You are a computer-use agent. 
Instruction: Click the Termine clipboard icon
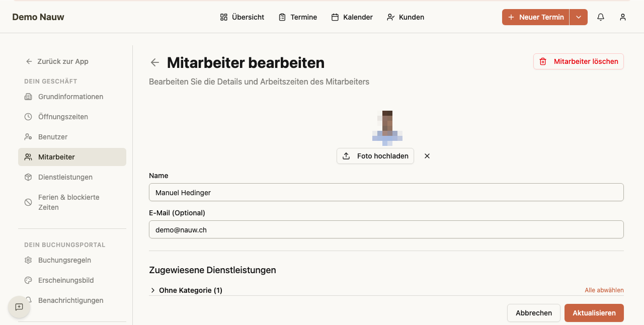point(282,17)
